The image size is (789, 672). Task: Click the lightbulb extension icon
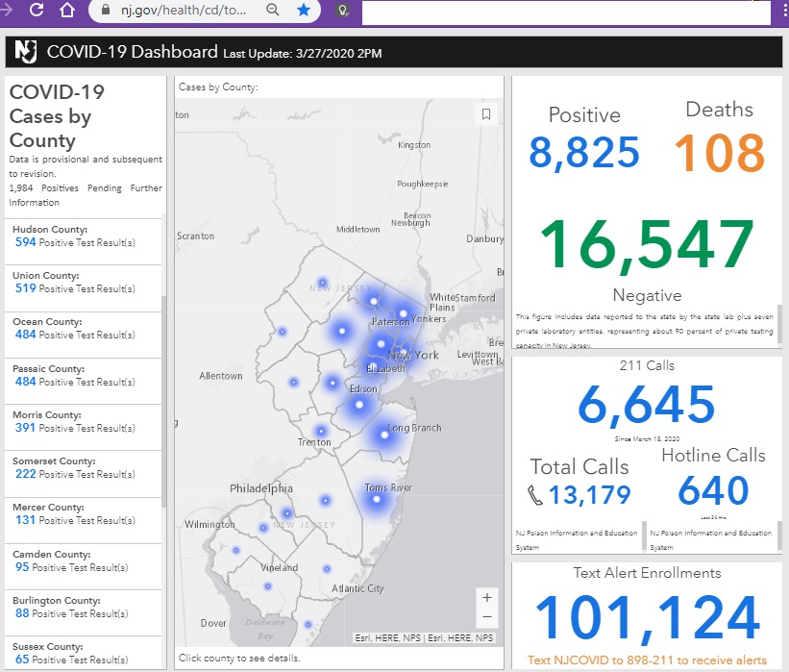point(342,10)
